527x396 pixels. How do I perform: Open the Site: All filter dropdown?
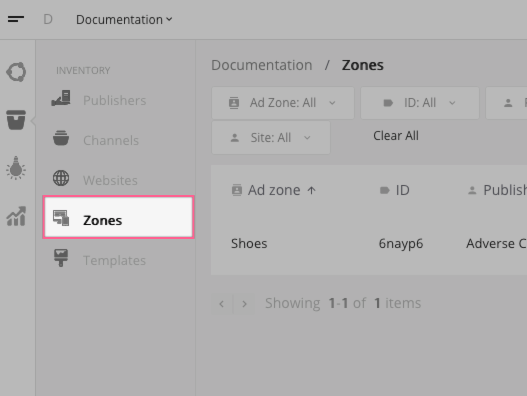(x=271, y=138)
